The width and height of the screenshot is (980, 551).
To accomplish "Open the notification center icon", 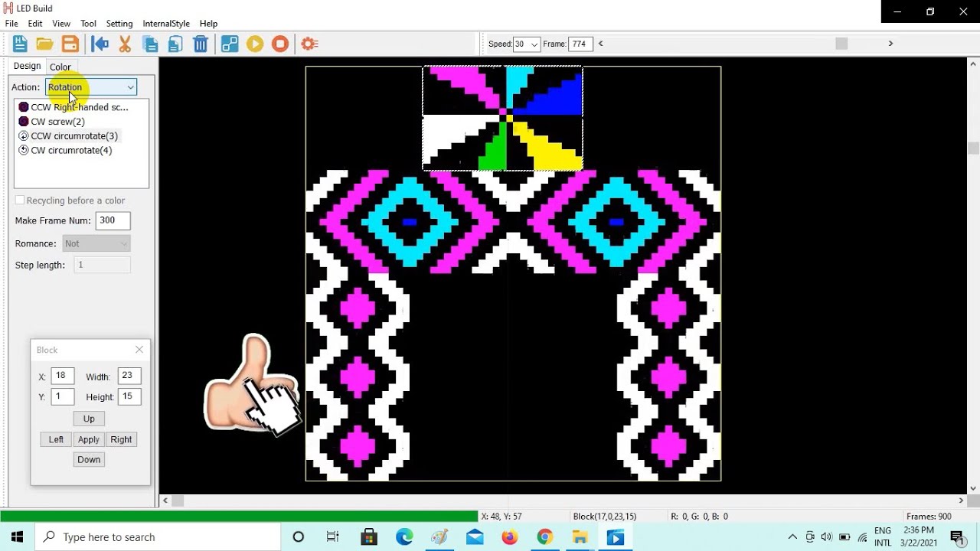I will tap(957, 537).
